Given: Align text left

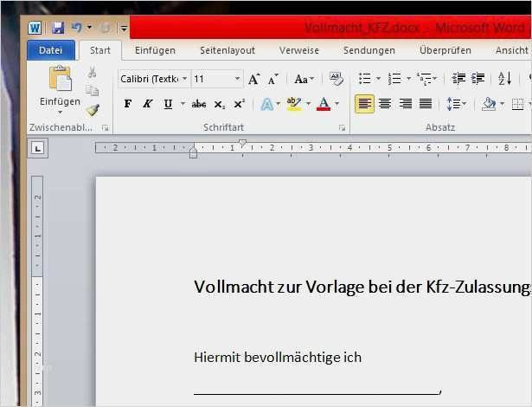Looking at the screenshot, I should pyautogui.click(x=365, y=104).
